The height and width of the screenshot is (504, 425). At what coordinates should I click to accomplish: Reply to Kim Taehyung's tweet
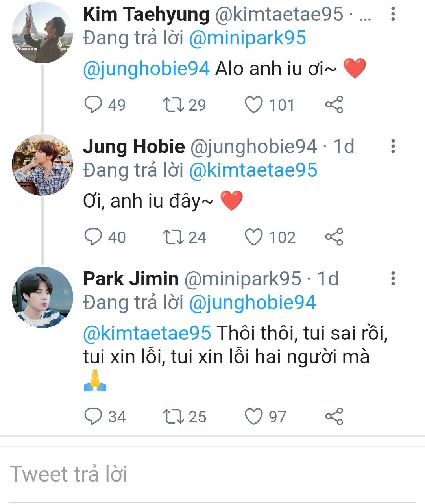(93, 105)
